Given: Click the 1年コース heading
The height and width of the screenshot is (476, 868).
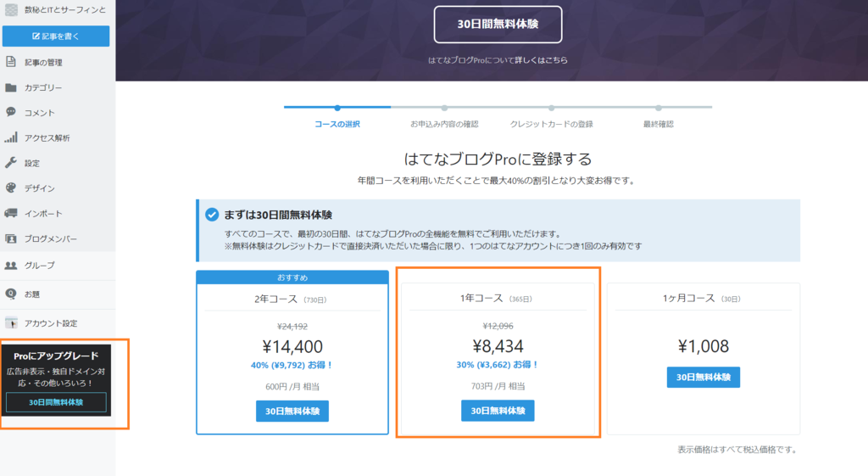Looking at the screenshot, I should (x=496, y=298).
